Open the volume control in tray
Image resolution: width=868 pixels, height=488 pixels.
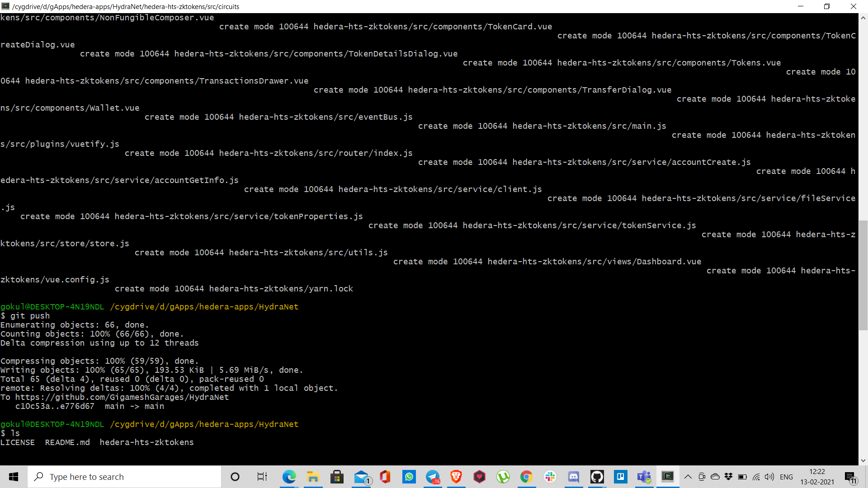(x=769, y=477)
